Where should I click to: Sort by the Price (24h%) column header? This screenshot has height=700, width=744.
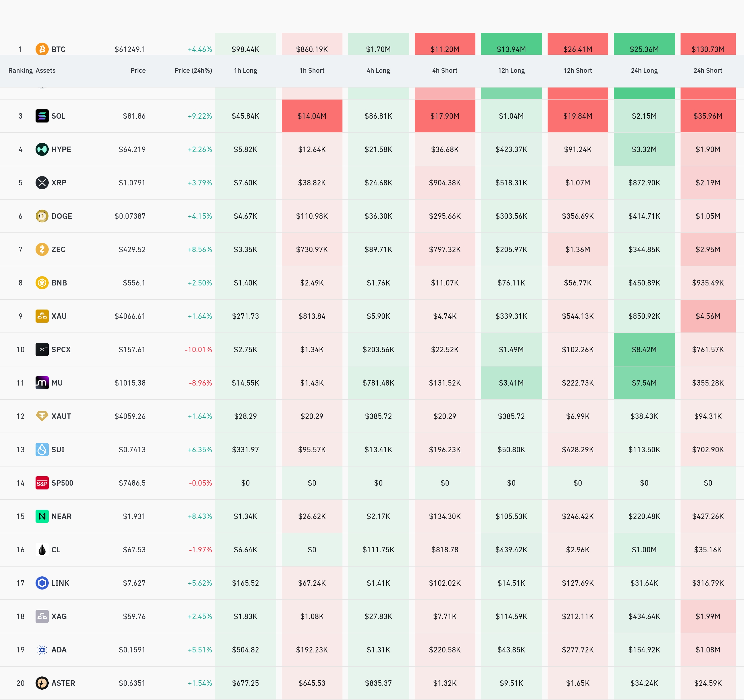click(x=193, y=70)
